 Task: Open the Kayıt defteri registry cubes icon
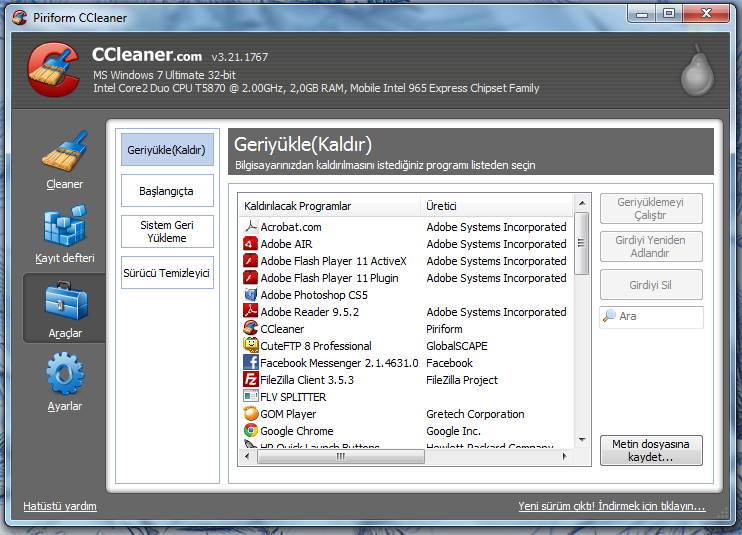[65, 225]
